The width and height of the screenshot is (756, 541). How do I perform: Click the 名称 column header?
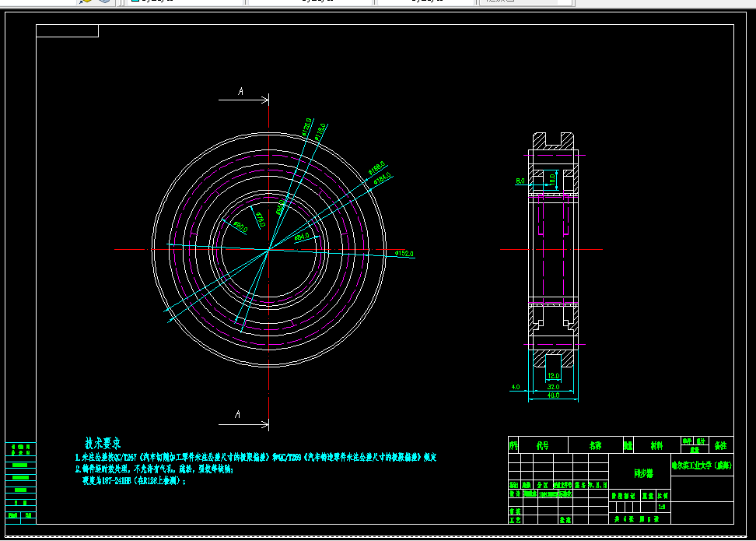click(x=596, y=445)
